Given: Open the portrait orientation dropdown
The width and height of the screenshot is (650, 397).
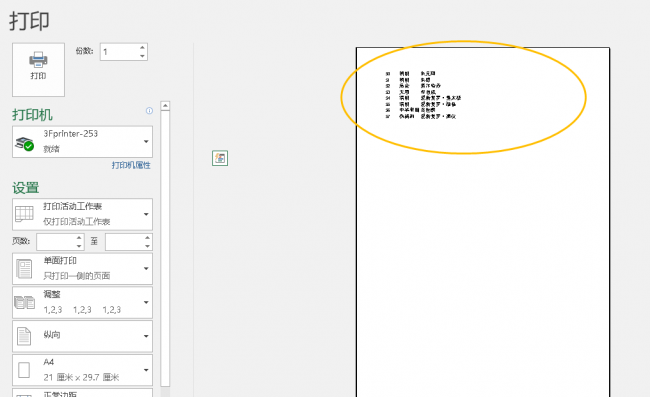Looking at the screenshot, I should point(82,336).
